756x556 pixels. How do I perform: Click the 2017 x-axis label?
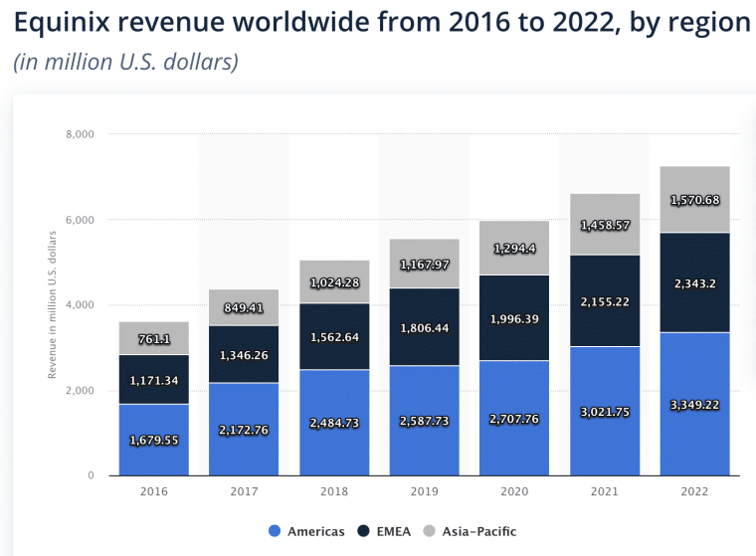pyautogui.click(x=244, y=491)
